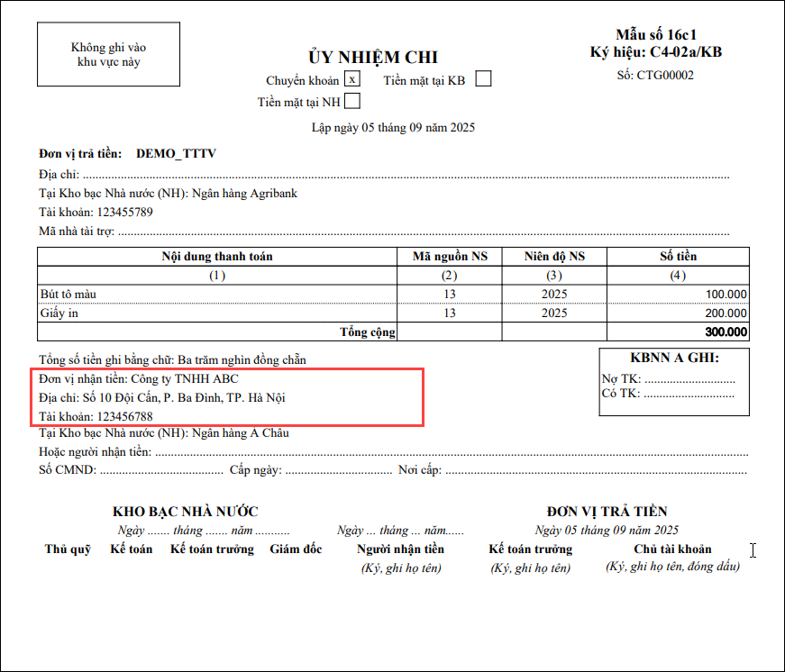Click the address Số 10 Đội Cấn line
This screenshot has height=672, width=785.
click(184, 398)
